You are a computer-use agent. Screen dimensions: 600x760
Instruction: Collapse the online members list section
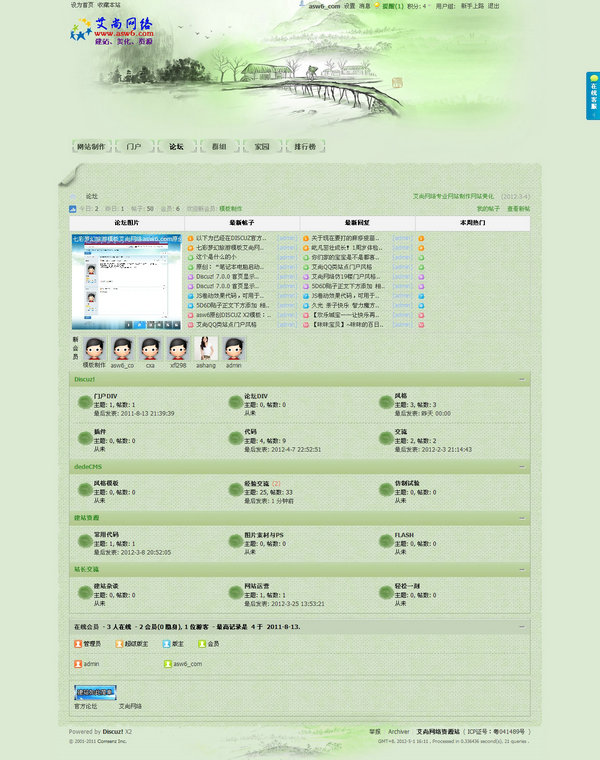click(x=521, y=627)
